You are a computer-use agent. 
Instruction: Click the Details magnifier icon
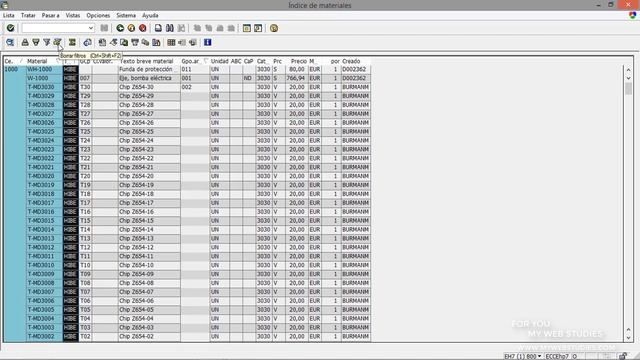tap(10, 42)
